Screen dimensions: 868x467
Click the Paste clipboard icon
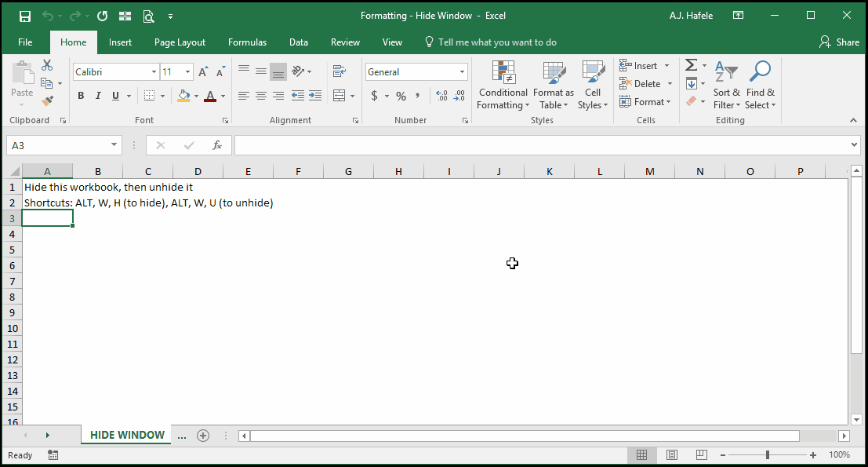22,74
